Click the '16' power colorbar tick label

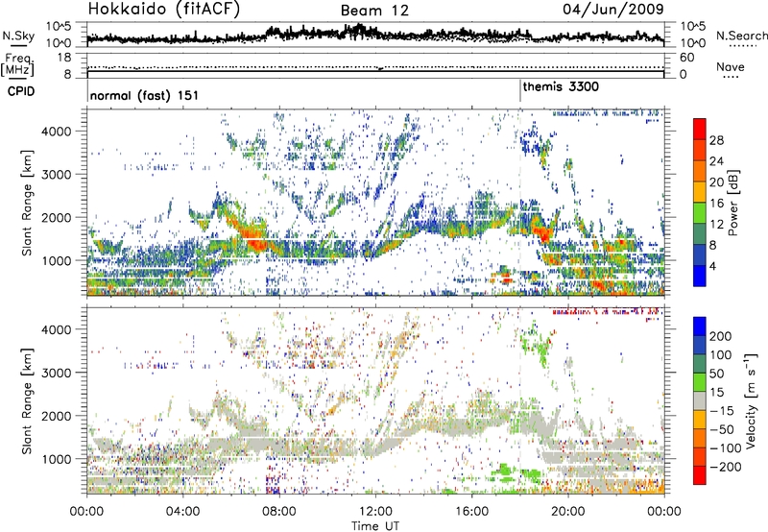716,204
